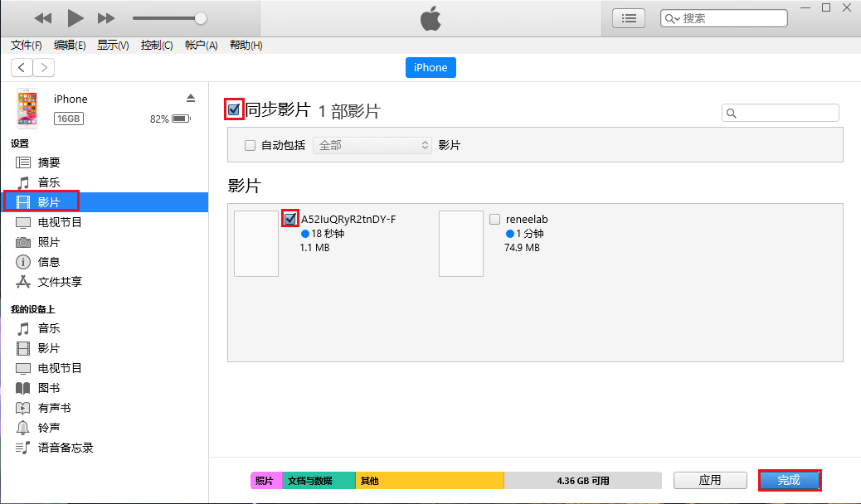Open the 显示(V) menu
Viewport: 861px width, 504px height.
[x=113, y=45]
